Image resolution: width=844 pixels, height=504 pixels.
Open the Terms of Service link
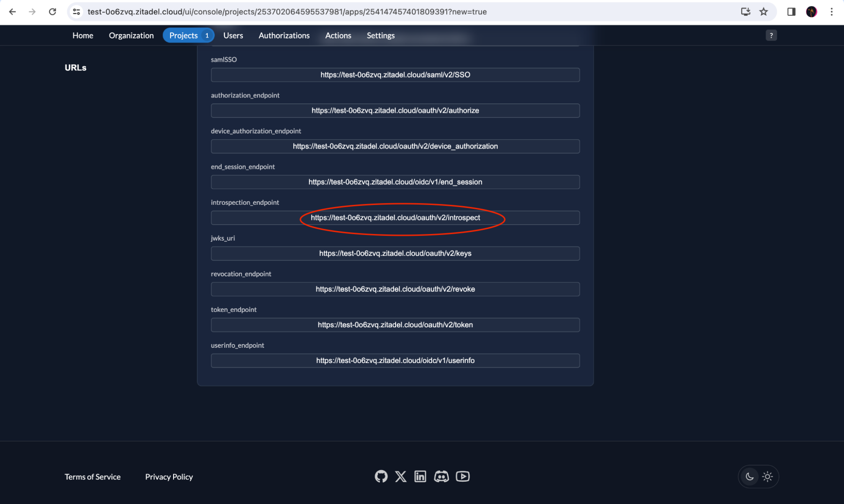pos(92,477)
